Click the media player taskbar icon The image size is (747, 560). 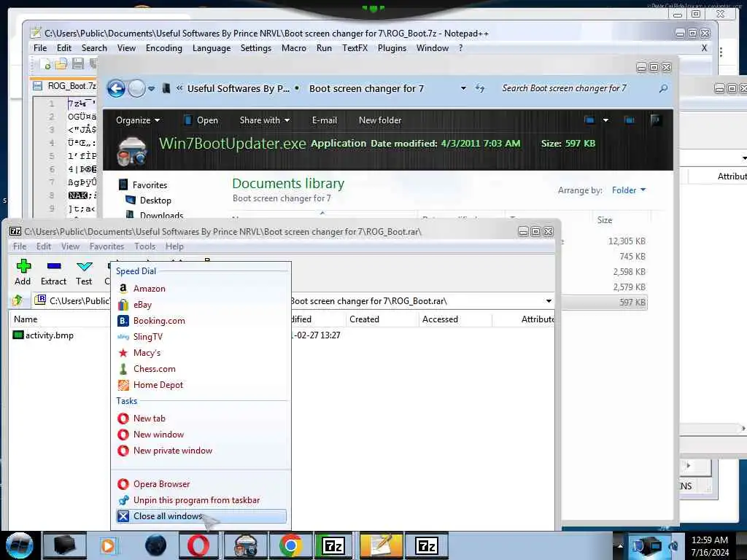coord(108,545)
